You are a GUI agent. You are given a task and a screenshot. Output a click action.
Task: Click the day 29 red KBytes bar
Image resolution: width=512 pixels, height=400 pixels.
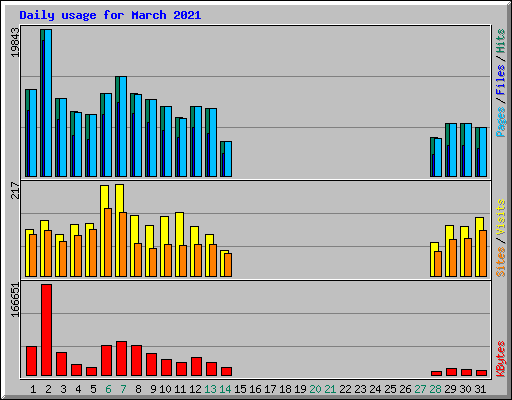coord(451,372)
